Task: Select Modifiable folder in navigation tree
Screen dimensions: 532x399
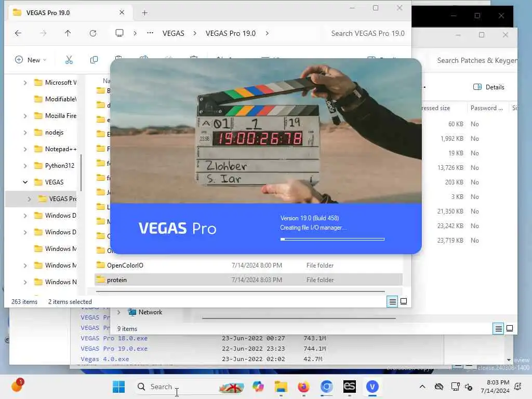Action: (56, 99)
